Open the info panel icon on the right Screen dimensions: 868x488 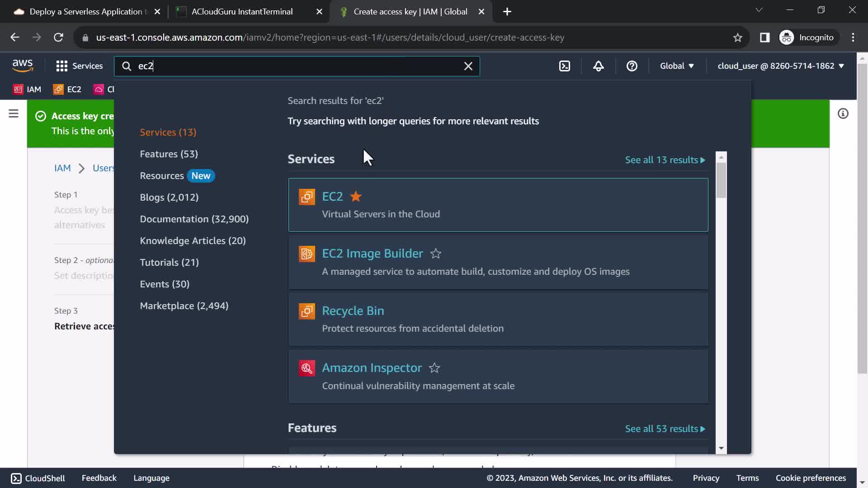tap(843, 113)
